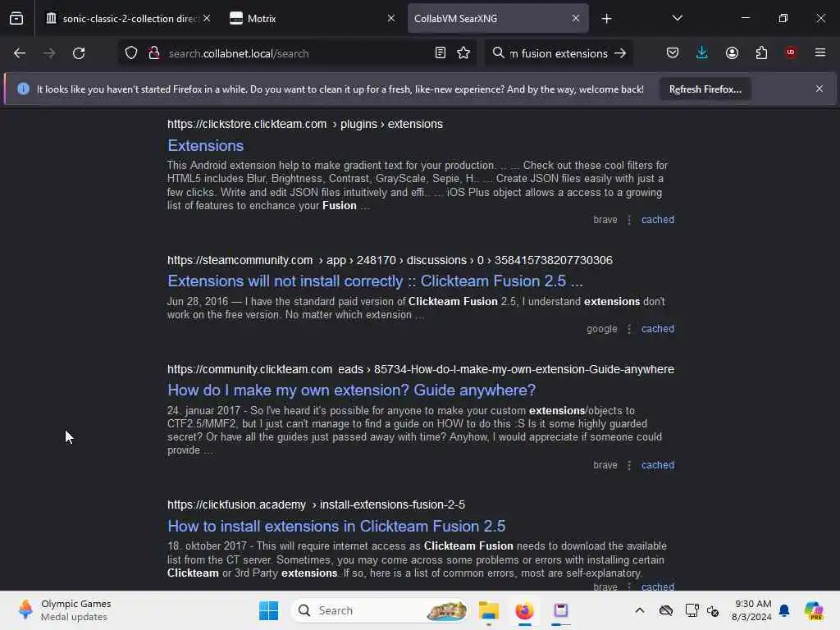
Task: Bookmark this page with star icon
Action: point(463,52)
